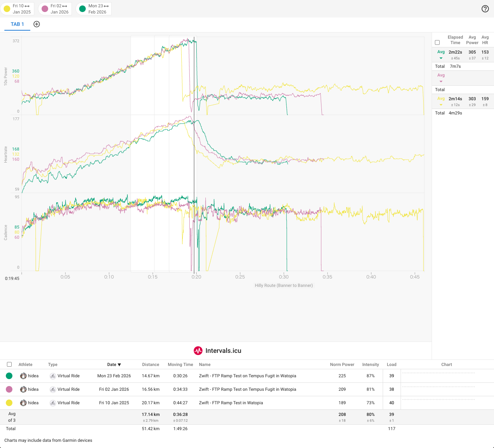The image size is (494, 448).
Task: Click the pink color dot for Fri 02 Jan row
Action: (9, 389)
